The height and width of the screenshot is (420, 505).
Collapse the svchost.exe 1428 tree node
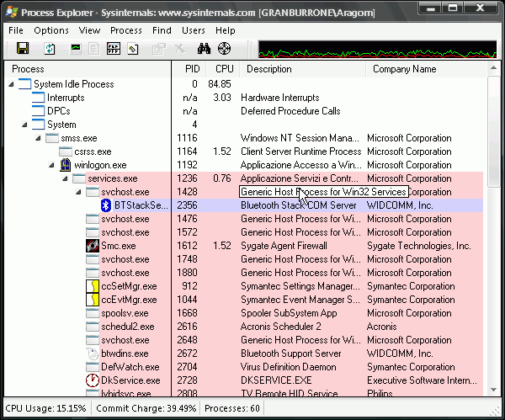click(x=79, y=192)
